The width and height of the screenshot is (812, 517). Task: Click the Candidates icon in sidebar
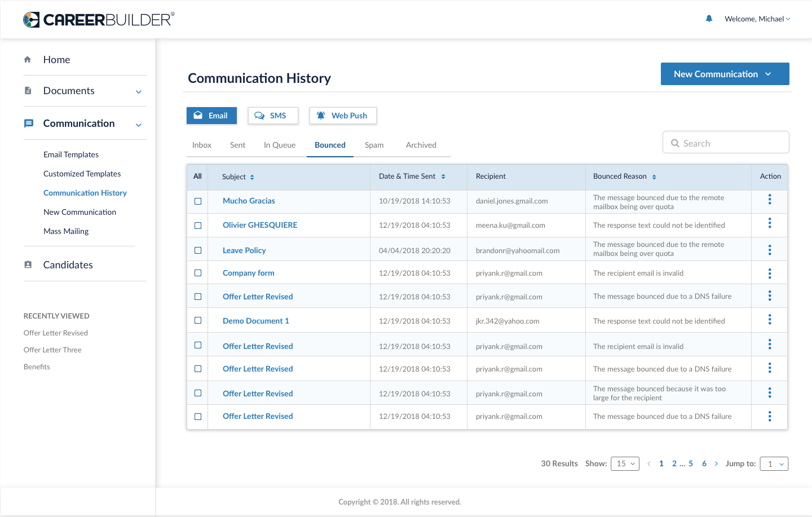click(x=28, y=264)
